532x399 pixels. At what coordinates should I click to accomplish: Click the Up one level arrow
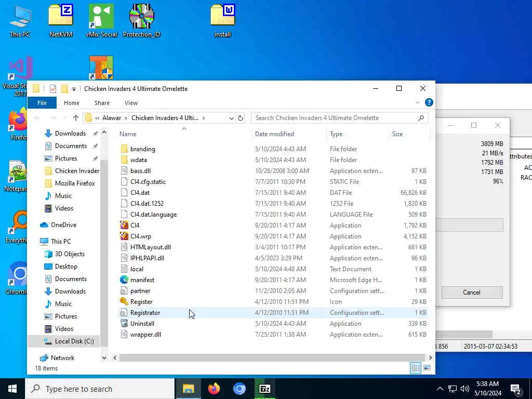click(x=76, y=118)
